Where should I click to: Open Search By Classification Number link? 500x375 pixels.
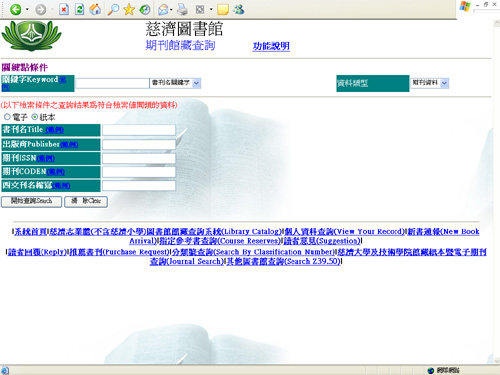253,252
